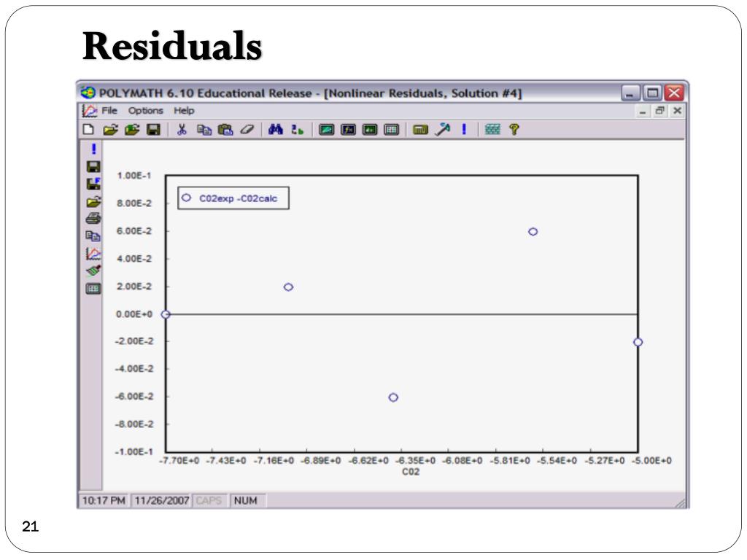Click the CAPS status bar indicator
This screenshot has width=747, height=560.
click(209, 500)
